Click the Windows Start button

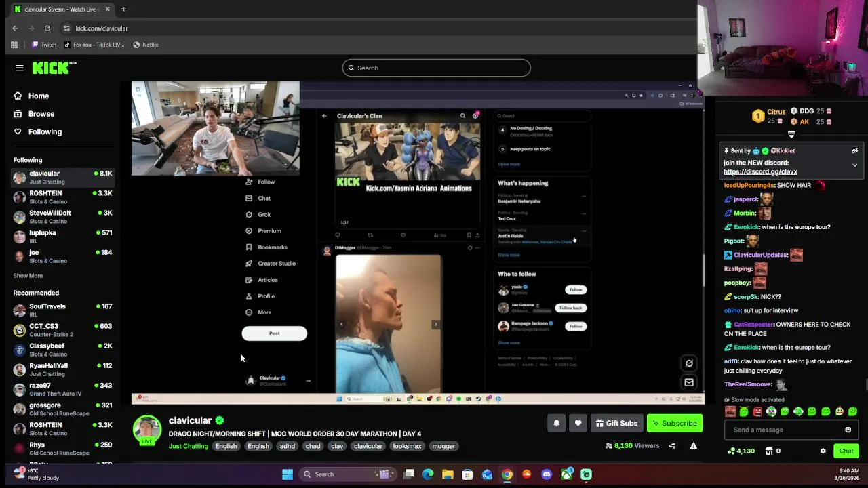(x=288, y=474)
